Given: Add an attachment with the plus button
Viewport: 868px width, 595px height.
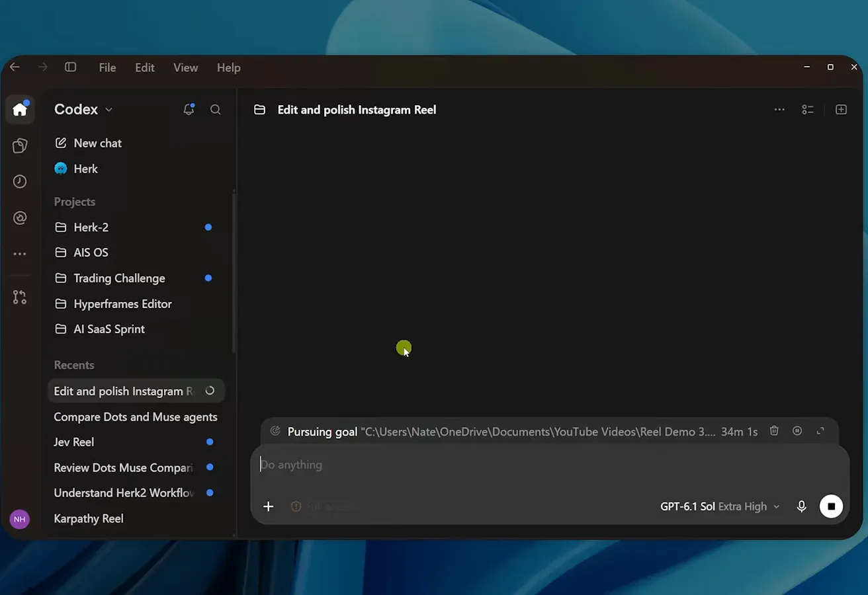Looking at the screenshot, I should pyautogui.click(x=268, y=506).
